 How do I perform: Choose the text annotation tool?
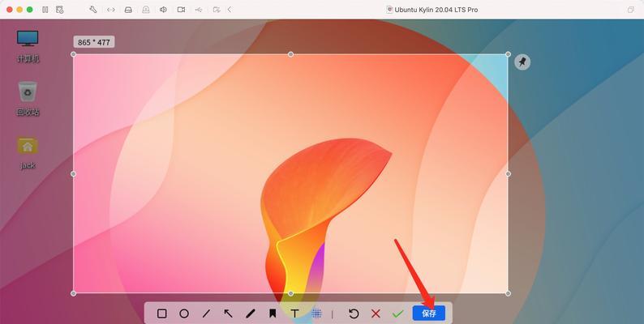tap(294, 313)
